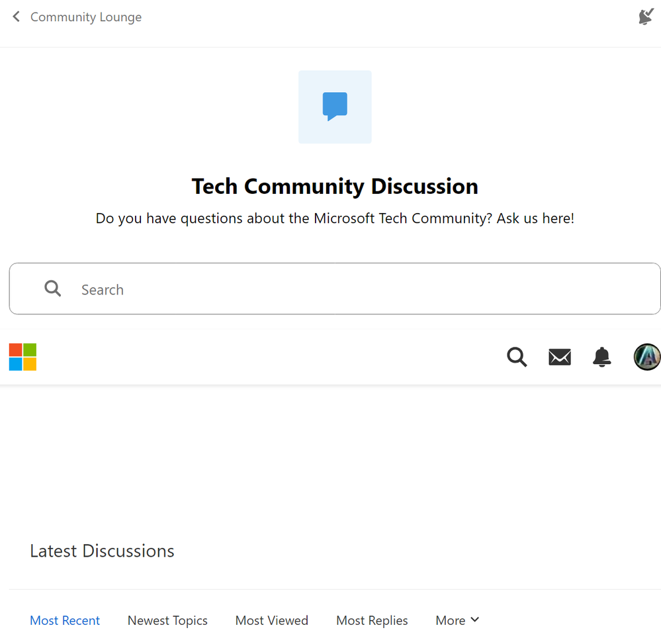This screenshot has width=661, height=644.
Task: Click the Latest Discussions heading
Action: point(102,551)
